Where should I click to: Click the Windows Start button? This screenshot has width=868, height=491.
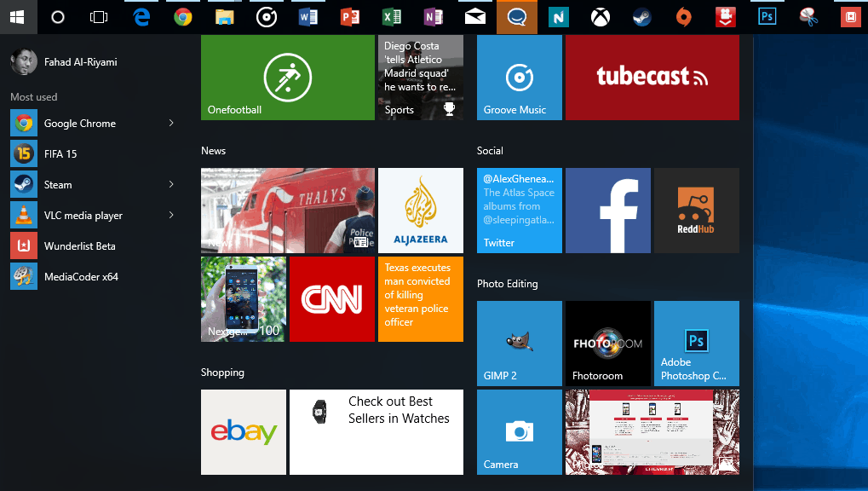[18, 17]
